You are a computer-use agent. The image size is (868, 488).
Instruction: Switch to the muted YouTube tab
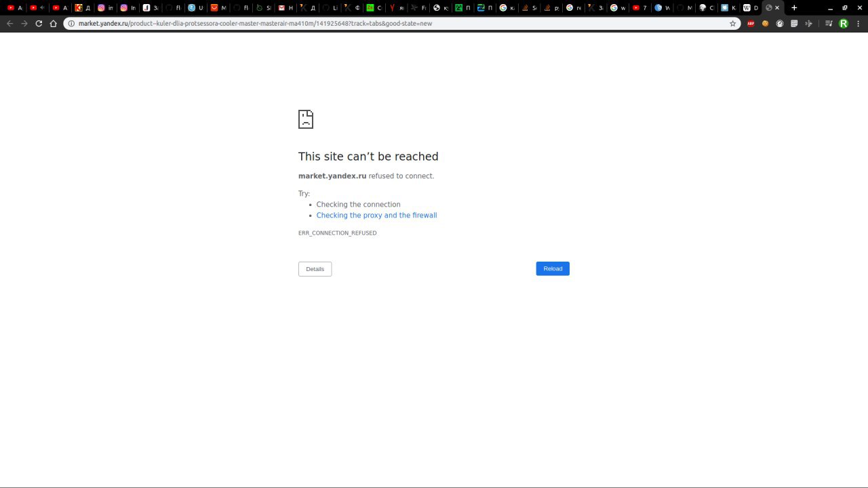[x=37, y=7]
